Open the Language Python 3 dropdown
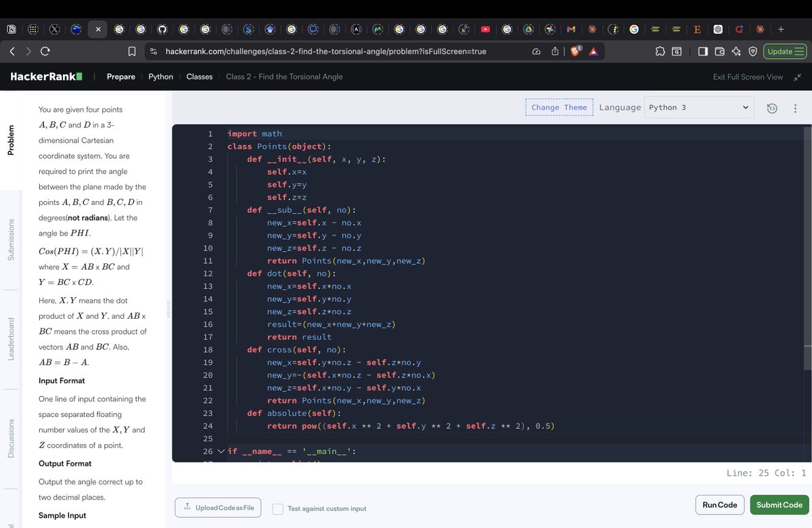Image resolution: width=812 pixels, height=528 pixels. (698, 108)
